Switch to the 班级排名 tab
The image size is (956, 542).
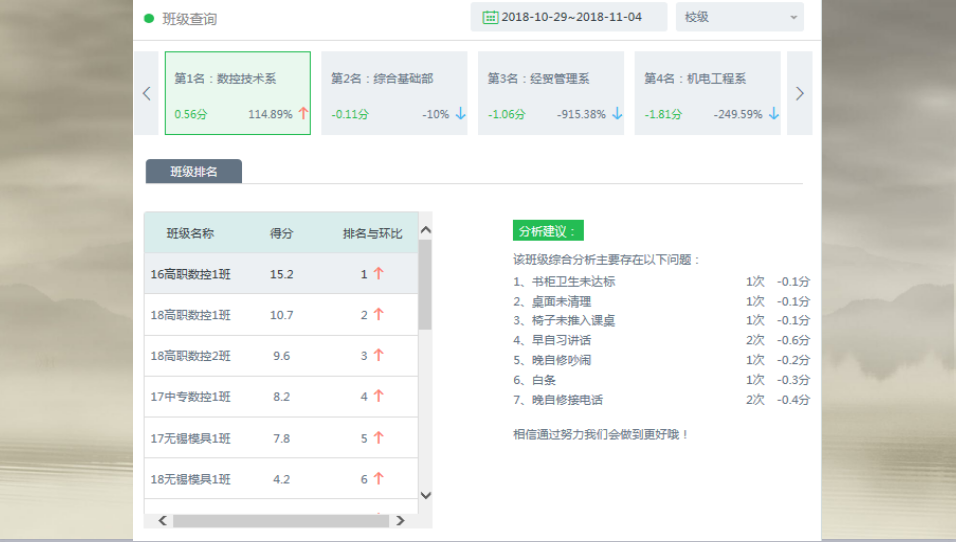194,172
